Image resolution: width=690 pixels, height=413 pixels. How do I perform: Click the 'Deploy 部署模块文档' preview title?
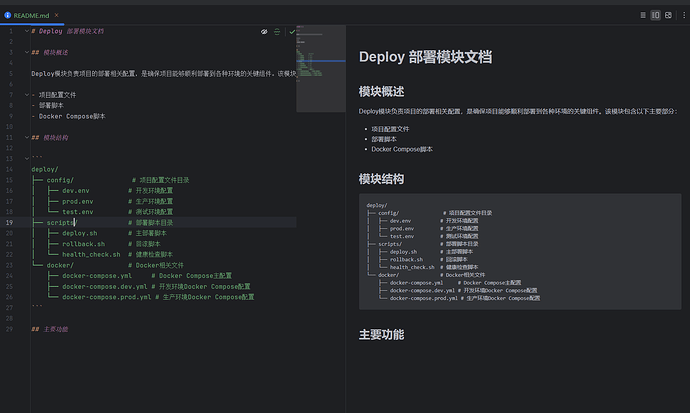(x=426, y=57)
